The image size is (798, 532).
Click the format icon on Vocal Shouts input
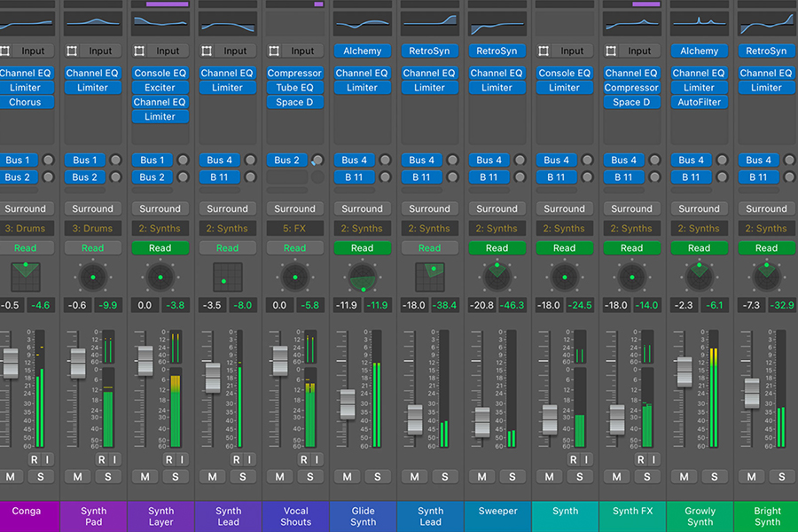coord(274,51)
